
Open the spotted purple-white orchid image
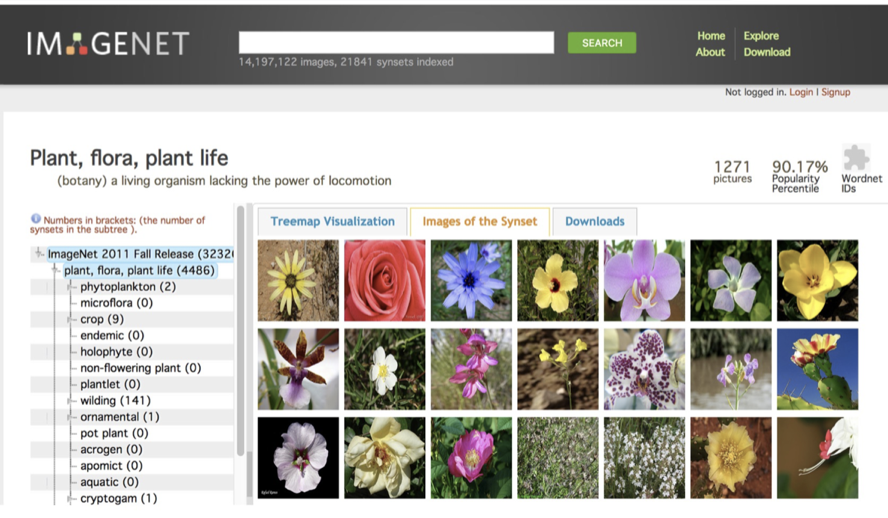coord(644,369)
